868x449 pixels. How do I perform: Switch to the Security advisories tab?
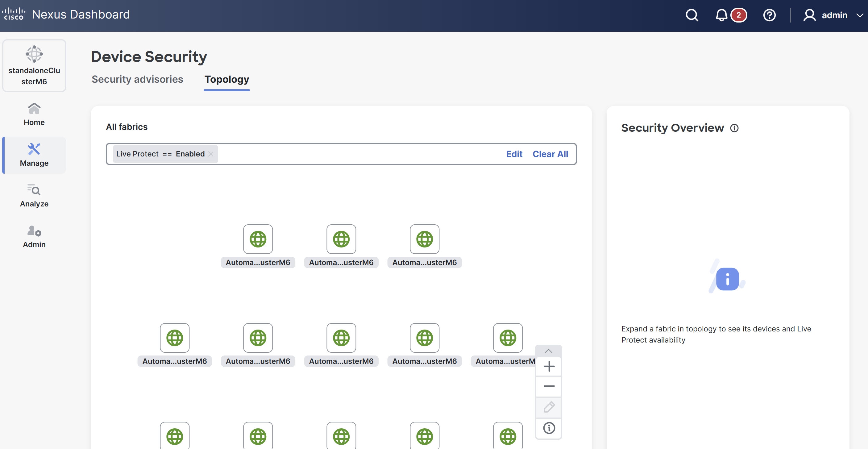point(137,79)
